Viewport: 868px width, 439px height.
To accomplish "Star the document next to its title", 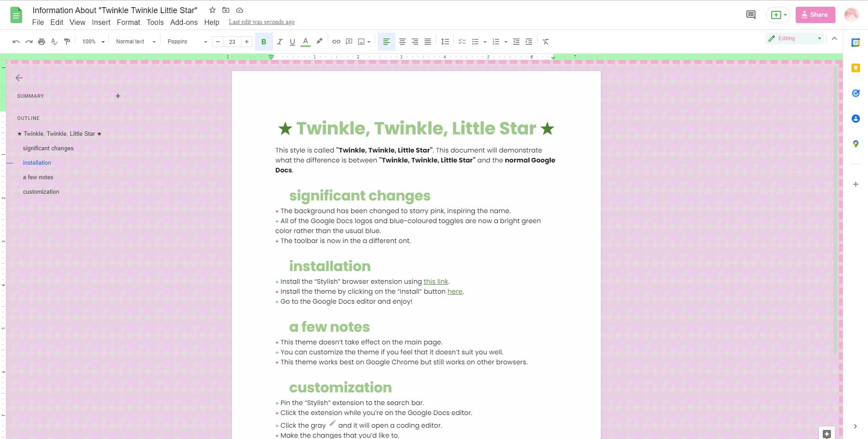I will (212, 10).
